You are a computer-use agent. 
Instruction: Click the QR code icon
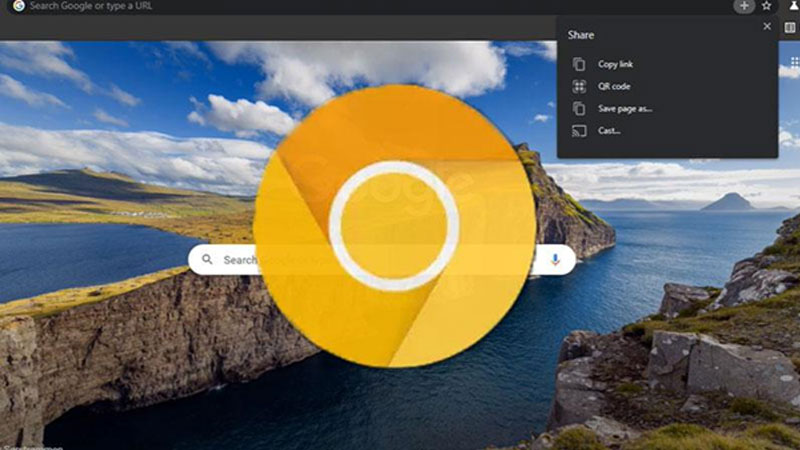(579, 86)
